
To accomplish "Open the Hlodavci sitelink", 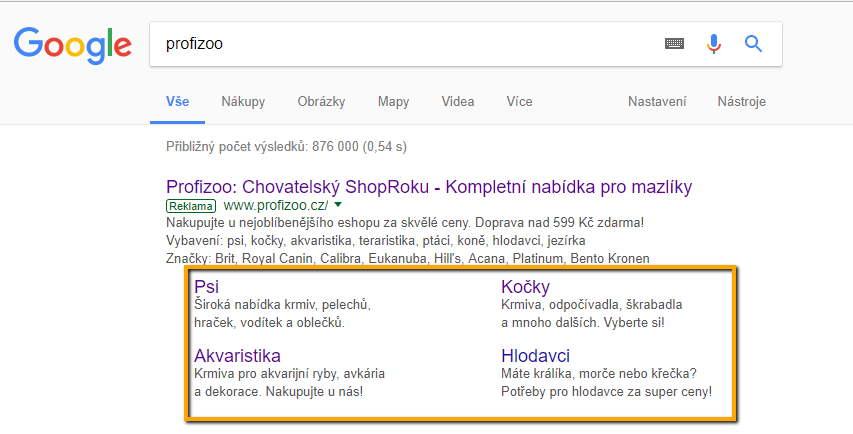I will 535,356.
